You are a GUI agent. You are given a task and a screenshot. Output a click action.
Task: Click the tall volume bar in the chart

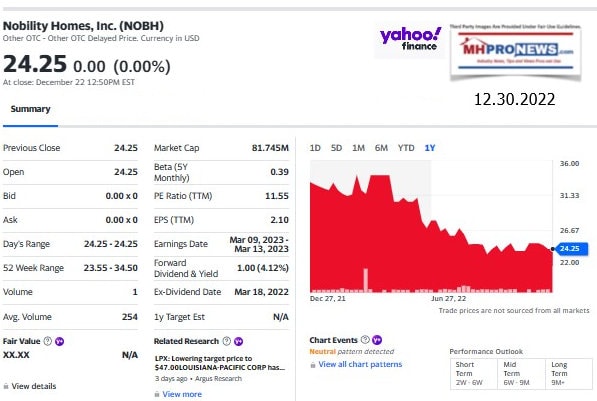[366, 280]
